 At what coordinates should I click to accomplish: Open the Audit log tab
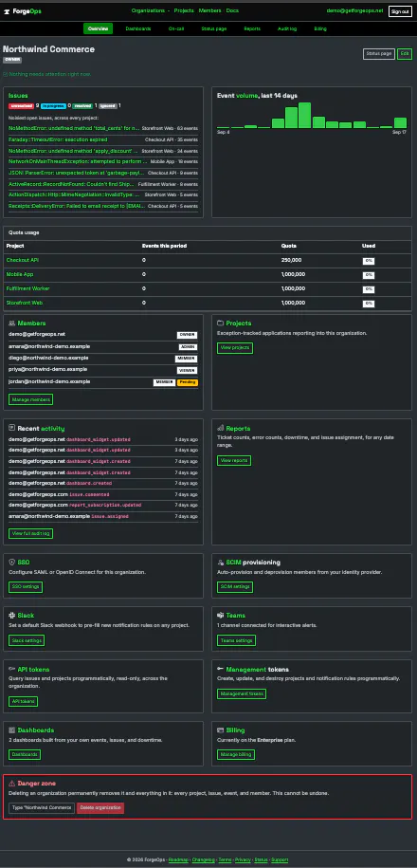287,28
